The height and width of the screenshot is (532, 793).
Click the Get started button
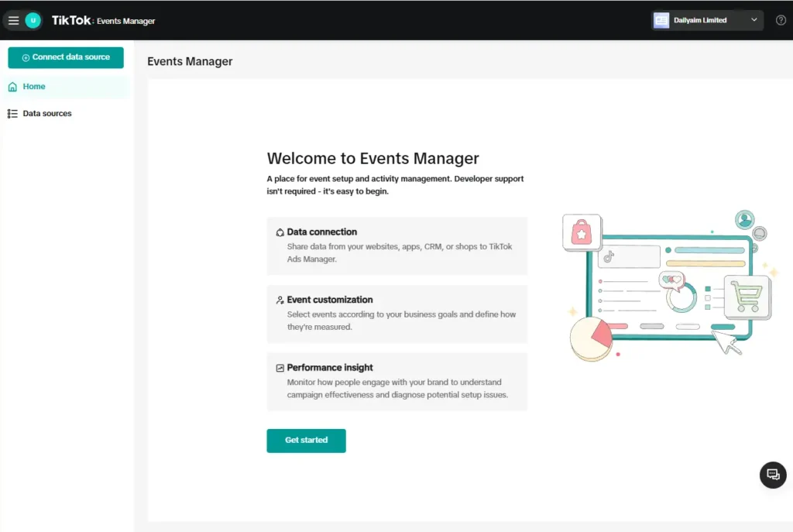306,441
